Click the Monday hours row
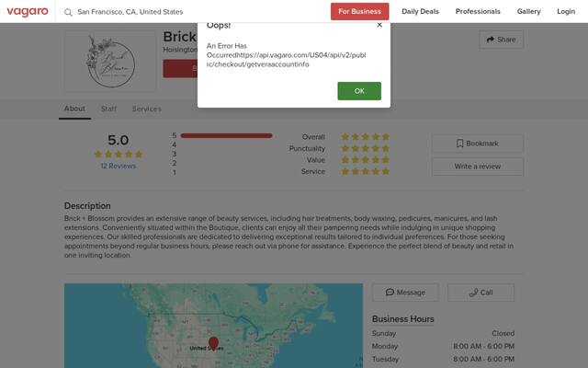 443,346
